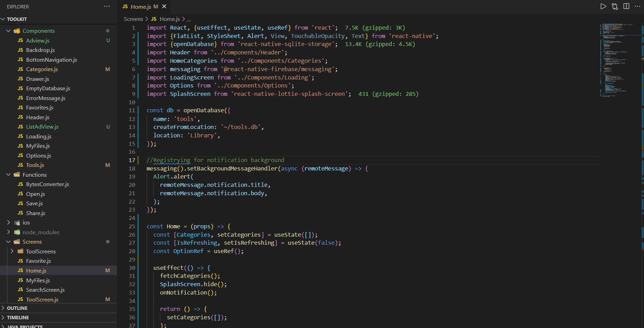Viewport: 644px width, 328px height.
Task: Click line number 17 in the gutter
Action: pos(132,160)
